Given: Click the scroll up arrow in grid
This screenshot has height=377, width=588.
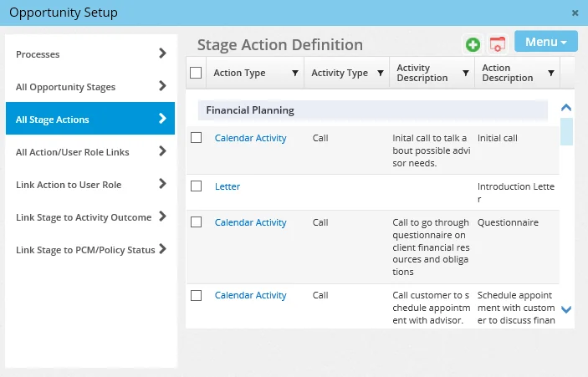Looking at the screenshot, I should (x=566, y=108).
